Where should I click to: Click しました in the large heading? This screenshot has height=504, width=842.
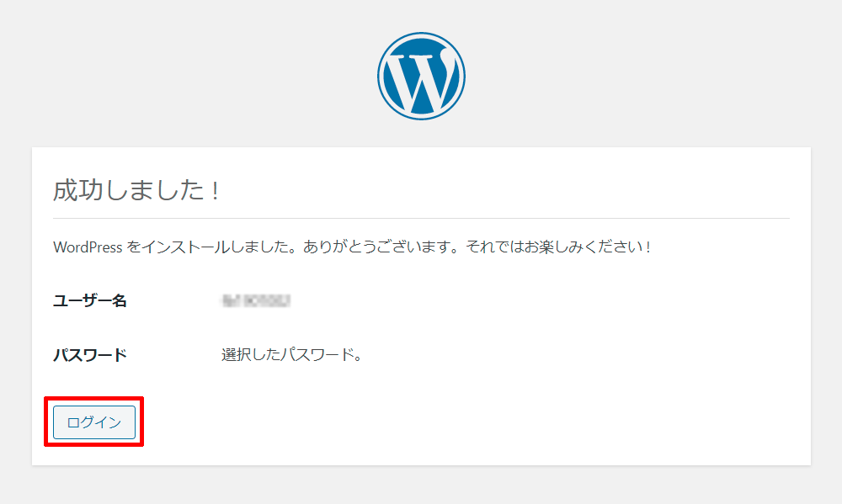tap(152, 190)
